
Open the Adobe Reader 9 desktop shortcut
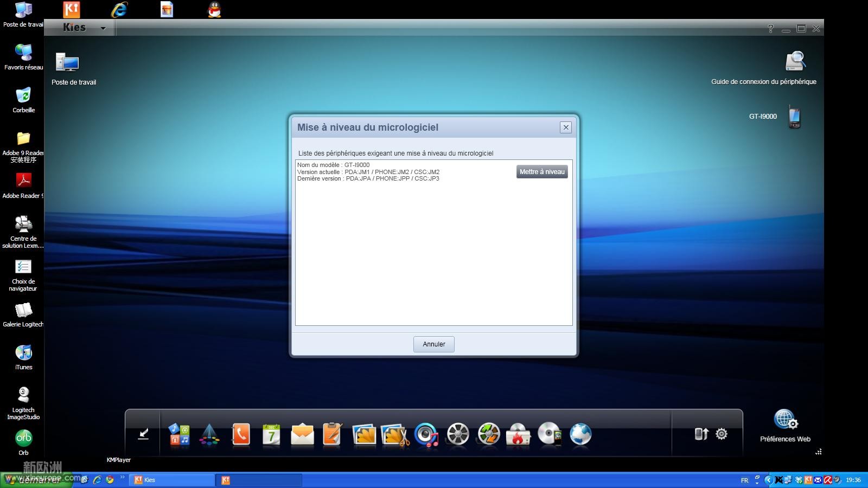23,181
